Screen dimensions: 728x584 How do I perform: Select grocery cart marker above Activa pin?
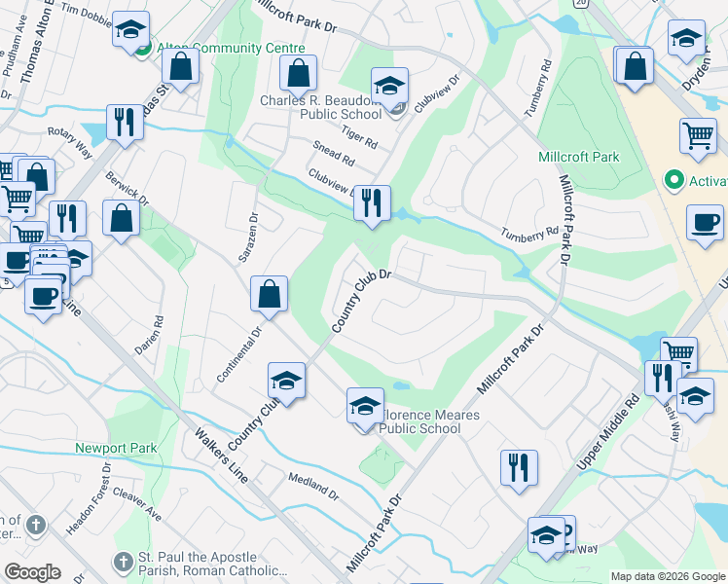[x=698, y=138]
